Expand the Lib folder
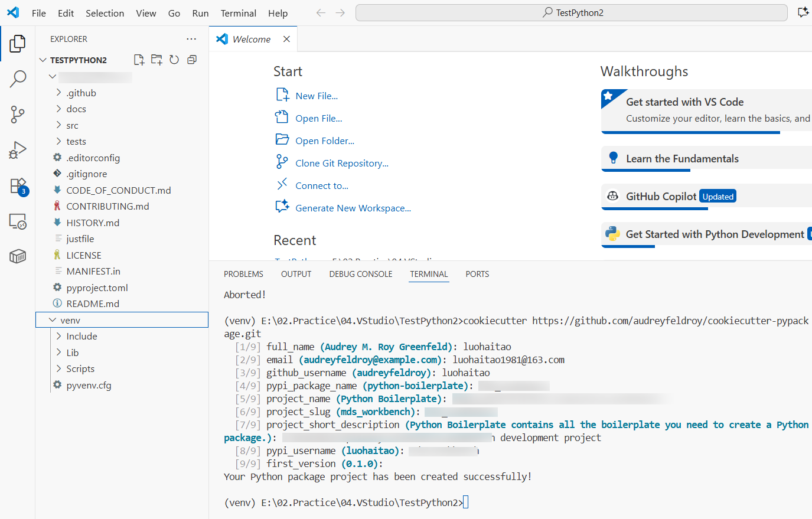The width and height of the screenshot is (812, 519). pyautogui.click(x=58, y=352)
